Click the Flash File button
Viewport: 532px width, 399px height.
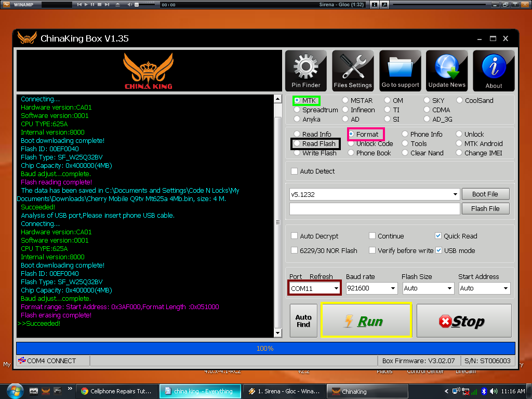point(486,209)
